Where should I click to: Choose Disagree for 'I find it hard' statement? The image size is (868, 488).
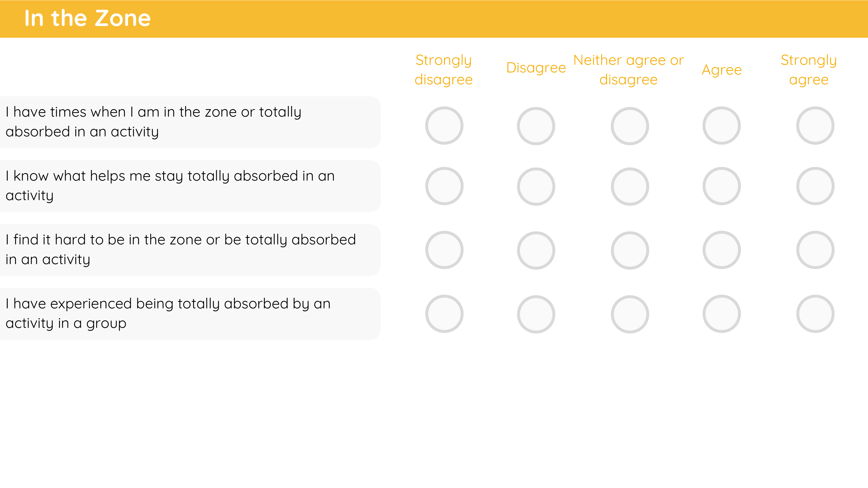(536, 250)
